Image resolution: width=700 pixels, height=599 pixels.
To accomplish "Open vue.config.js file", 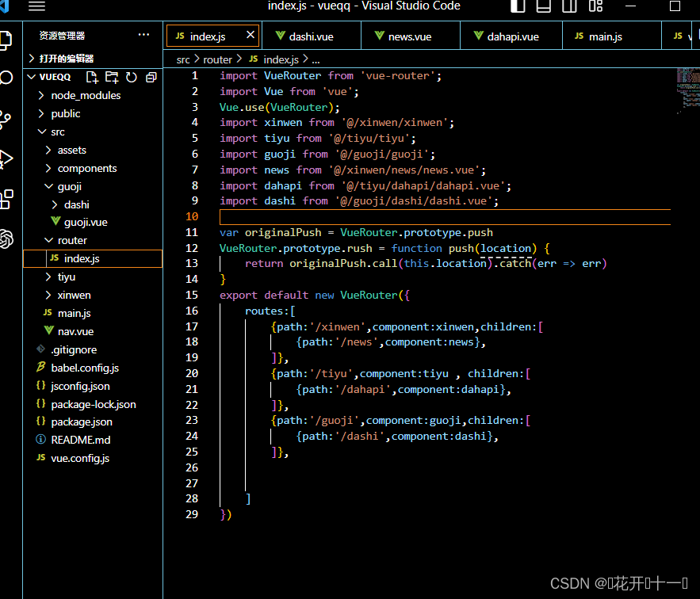I will pyautogui.click(x=93, y=459).
